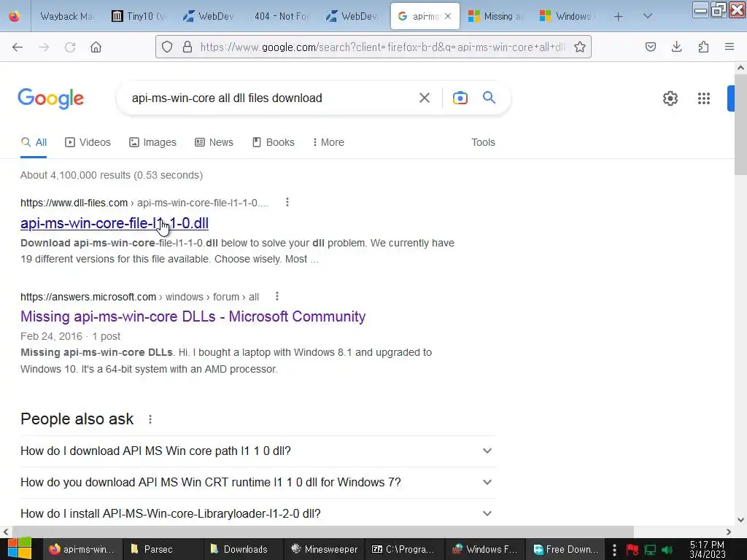The image size is (747, 560).
Task: Click the horizontal scrollbar at page bottom
Action: pos(323,532)
